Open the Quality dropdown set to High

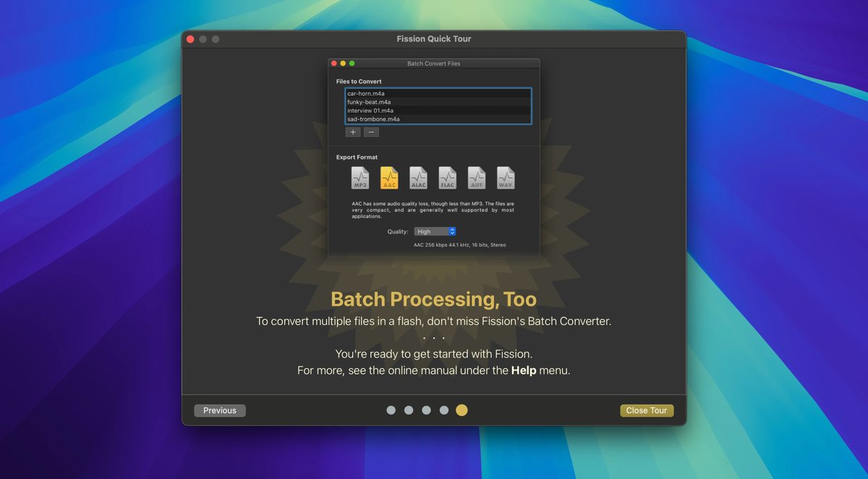(x=435, y=232)
